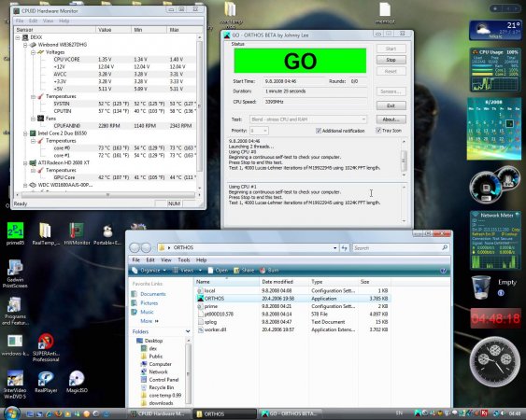Viewport: 526px width, 420px height.
Task: Open Explorer Tools menu
Action: [184, 259]
